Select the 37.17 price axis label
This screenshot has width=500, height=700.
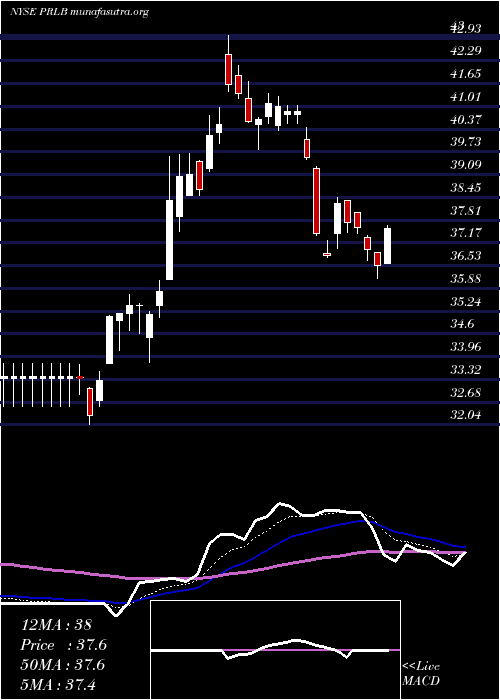coord(466,233)
